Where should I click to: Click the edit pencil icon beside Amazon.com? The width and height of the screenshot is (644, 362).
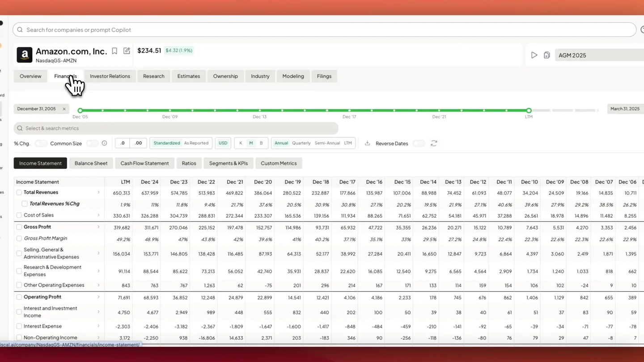[127, 51]
